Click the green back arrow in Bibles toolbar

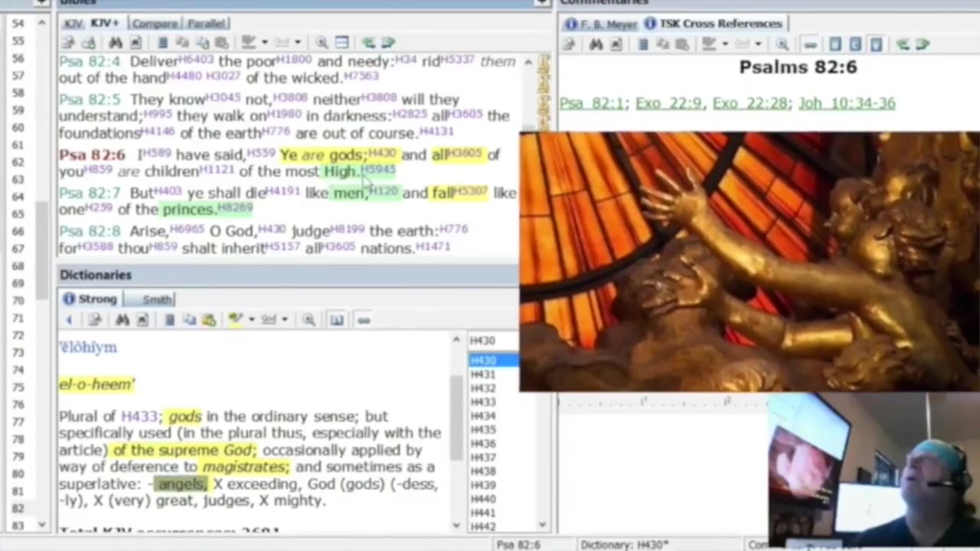[369, 43]
